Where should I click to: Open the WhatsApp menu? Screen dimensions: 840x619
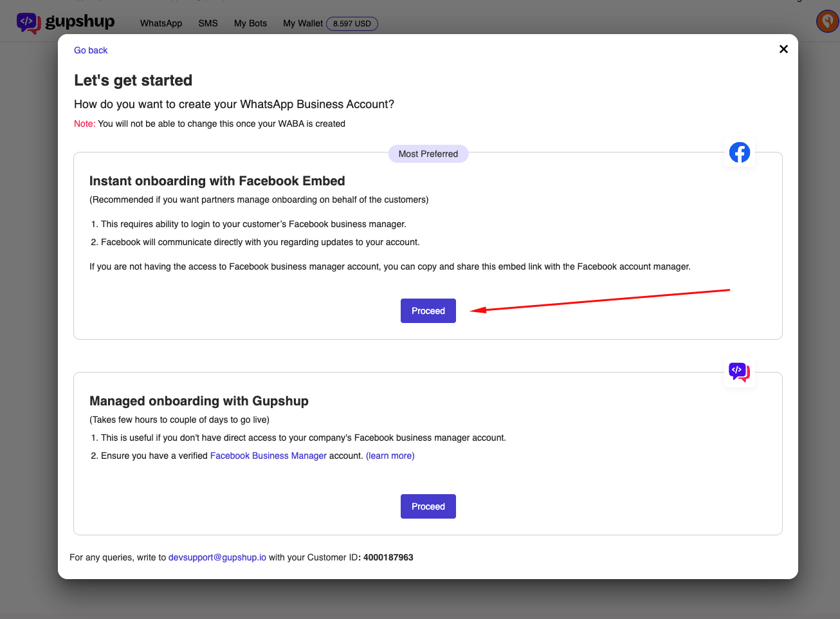click(161, 23)
